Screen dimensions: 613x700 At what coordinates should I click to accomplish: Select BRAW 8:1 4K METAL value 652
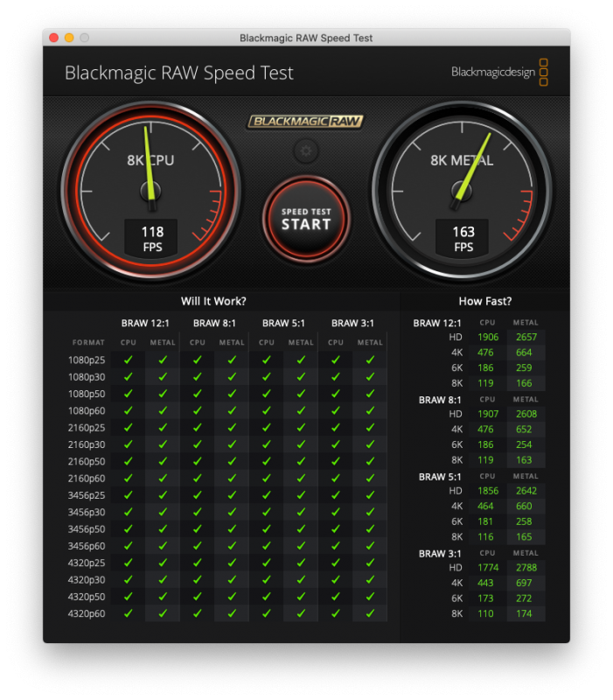click(x=524, y=430)
